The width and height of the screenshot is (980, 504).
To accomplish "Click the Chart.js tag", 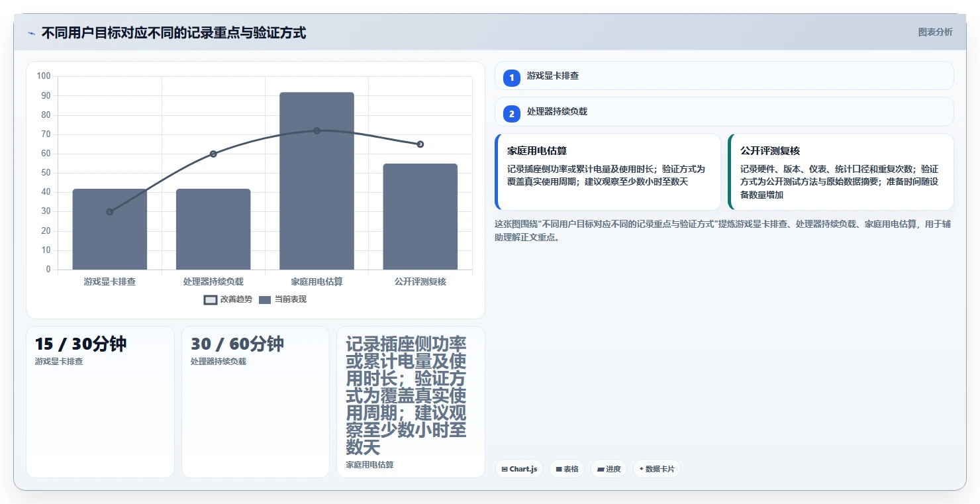I will click(519, 469).
